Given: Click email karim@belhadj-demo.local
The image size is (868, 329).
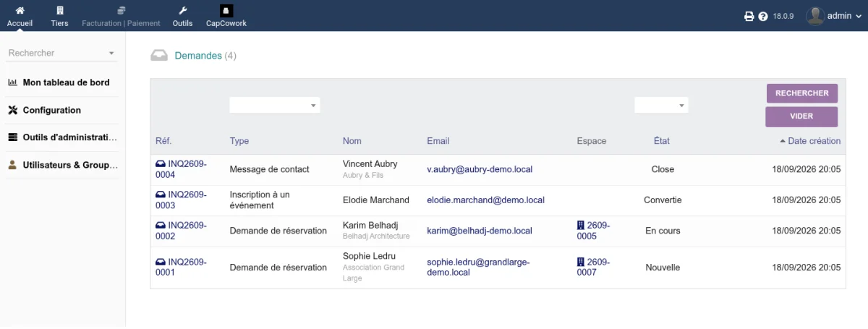Looking at the screenshot, I should (x=480, y=231).
